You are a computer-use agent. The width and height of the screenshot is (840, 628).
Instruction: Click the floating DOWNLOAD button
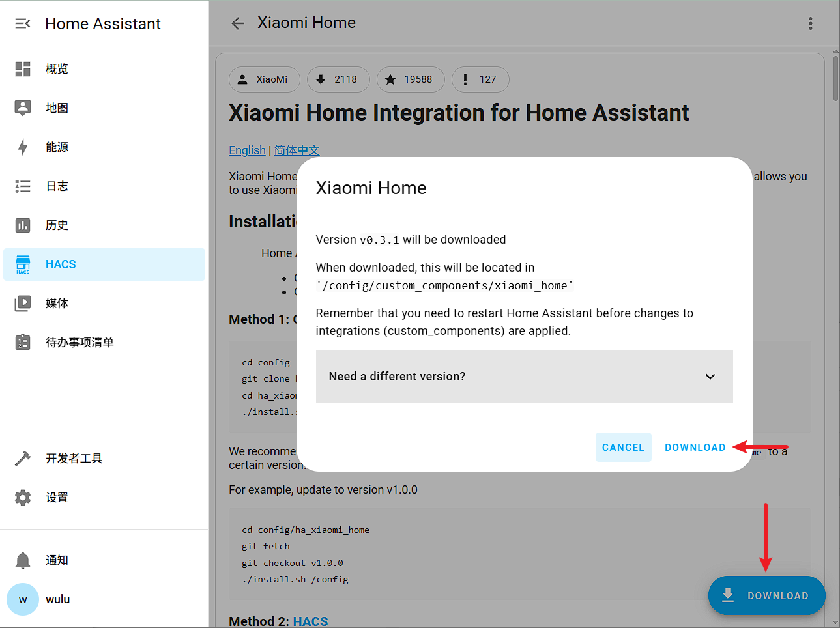coord(766,595)
